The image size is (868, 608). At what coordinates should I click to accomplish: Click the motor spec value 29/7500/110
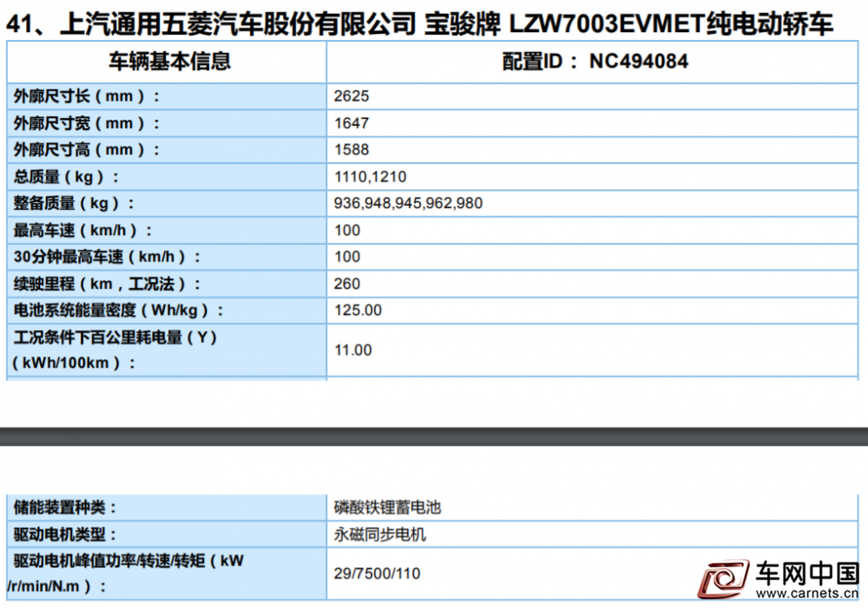pos(377,573)
